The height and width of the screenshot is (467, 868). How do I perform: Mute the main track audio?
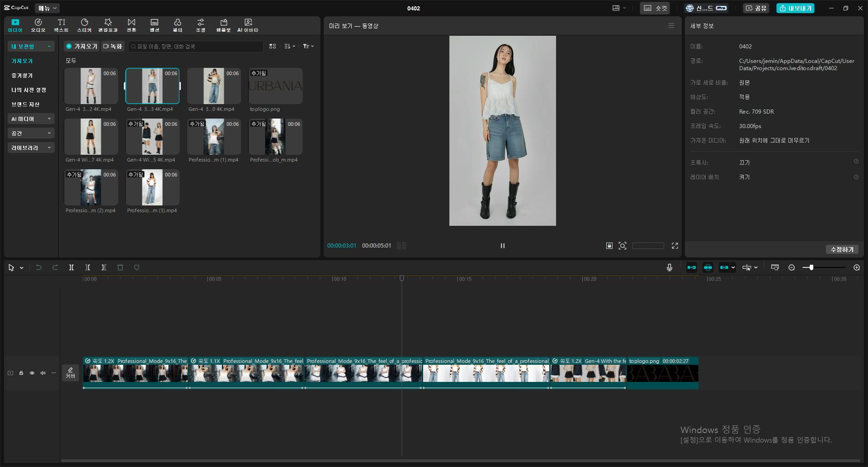pos(43,373)
